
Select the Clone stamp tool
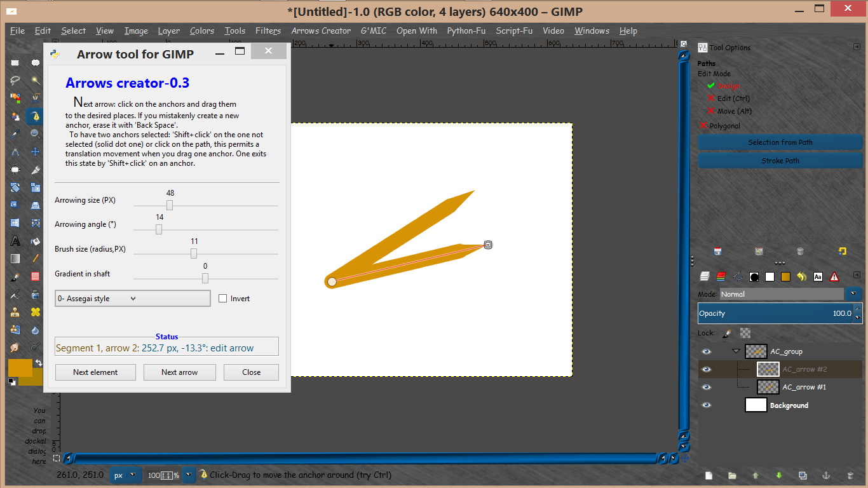coord(15,313)
